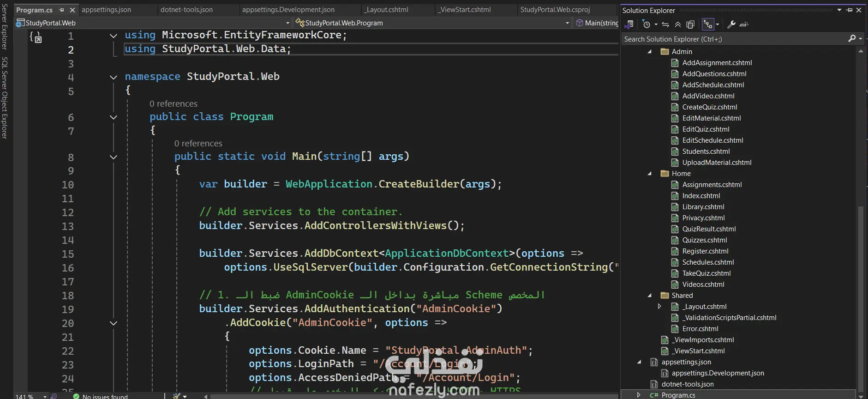Image resolution: width=868 pixels, height=399 pixels.
Task: Click Show All Files icon in Solution Explorer
Action: (x=690, y=24)
